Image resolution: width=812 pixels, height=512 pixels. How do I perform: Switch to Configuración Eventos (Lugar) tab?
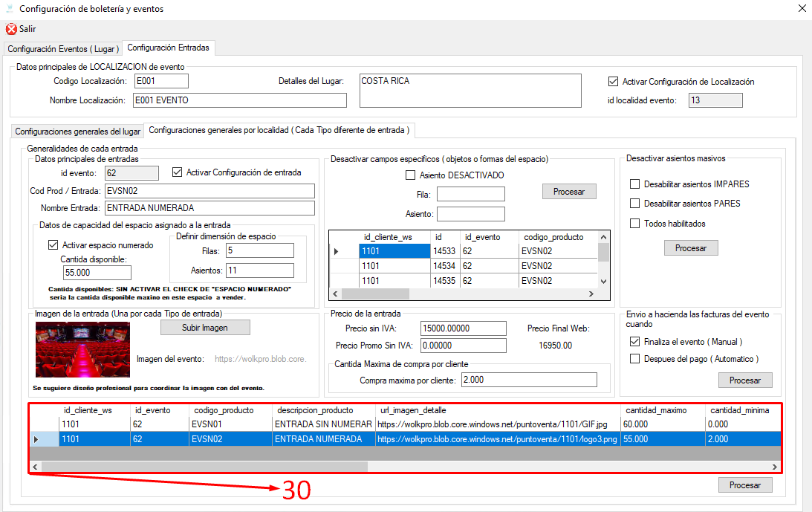click(63, 49)
